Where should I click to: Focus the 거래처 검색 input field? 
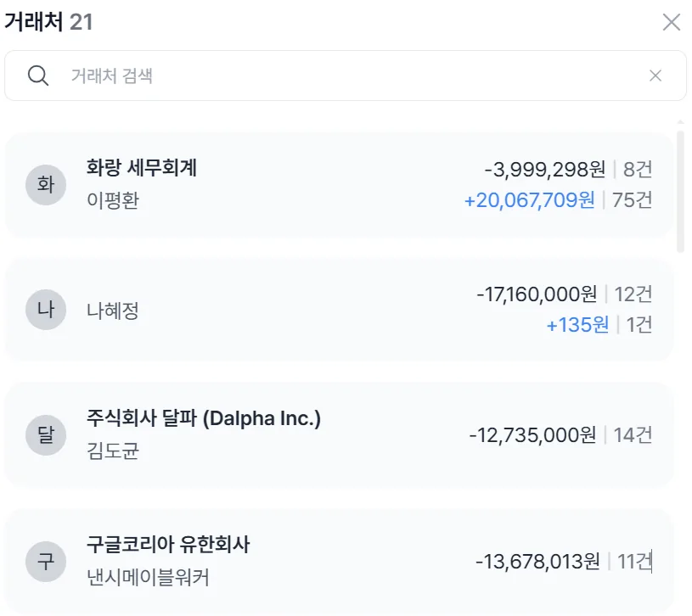pyautogui.click(x=345, y=76)
